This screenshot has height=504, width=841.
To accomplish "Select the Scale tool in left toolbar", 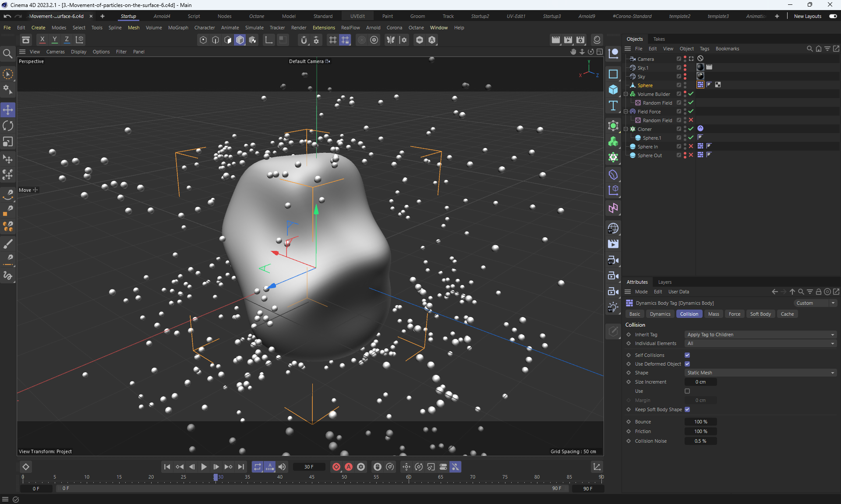I will (x=8, y=142).
